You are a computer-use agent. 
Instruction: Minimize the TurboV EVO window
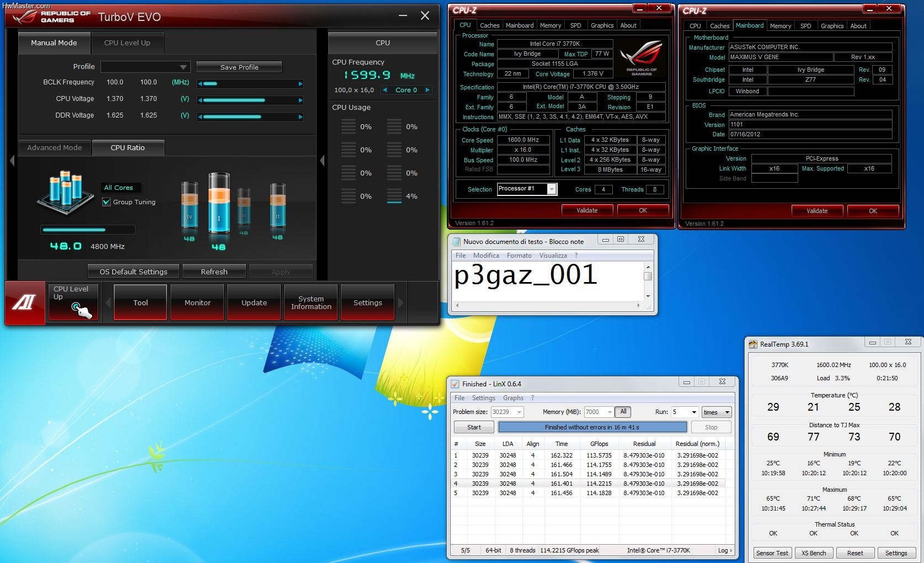click(403, 16)
